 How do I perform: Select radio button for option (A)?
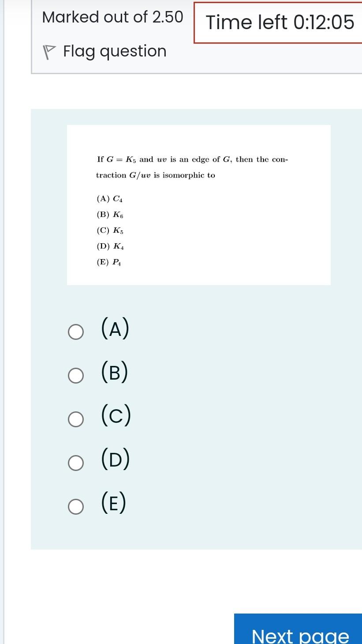point(76,332)
